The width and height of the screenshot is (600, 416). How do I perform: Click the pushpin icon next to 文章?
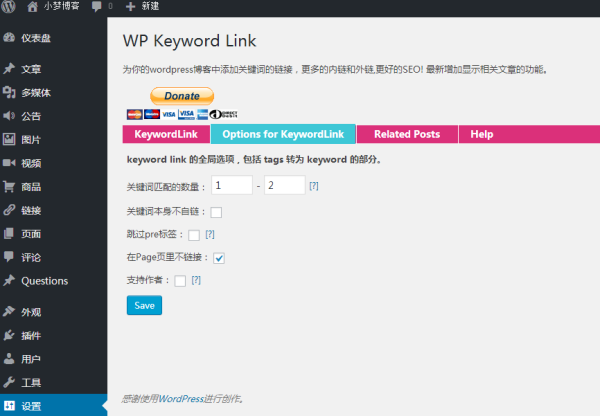pyautogui.click(x=9, y=69)
